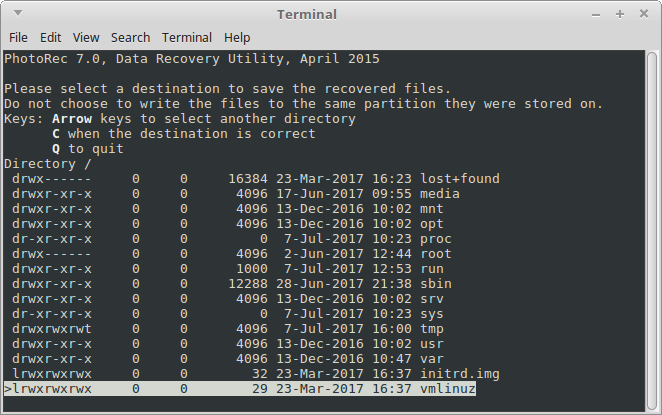Click the 12288 size value of sbin
This screenshot has height=415, width=662.
click(248, 284)
